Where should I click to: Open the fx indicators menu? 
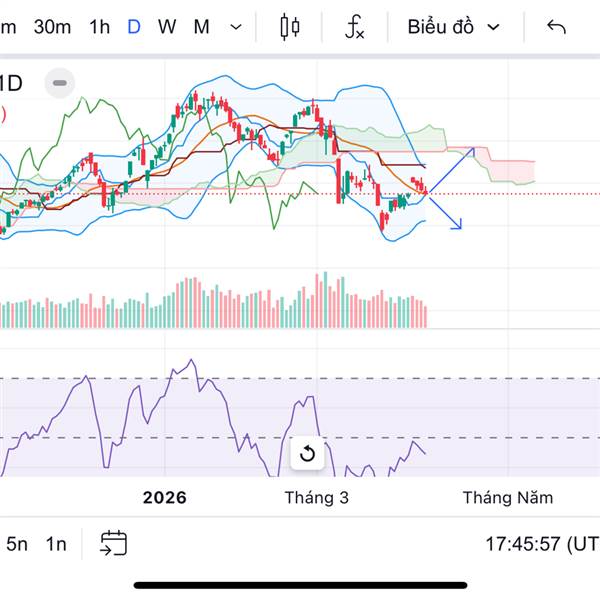coord(354,27)
